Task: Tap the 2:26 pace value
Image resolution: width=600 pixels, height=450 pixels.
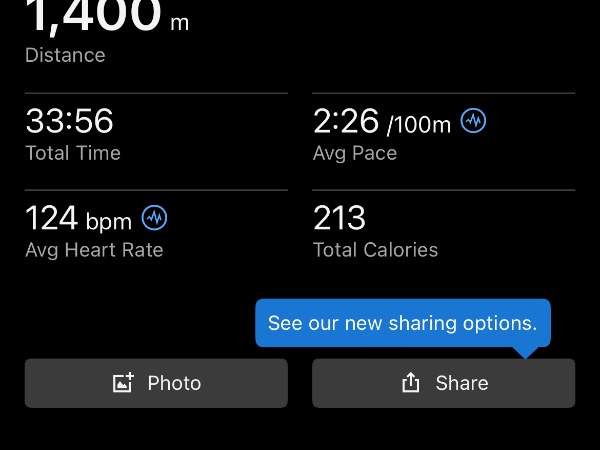Action: [346, 122]
